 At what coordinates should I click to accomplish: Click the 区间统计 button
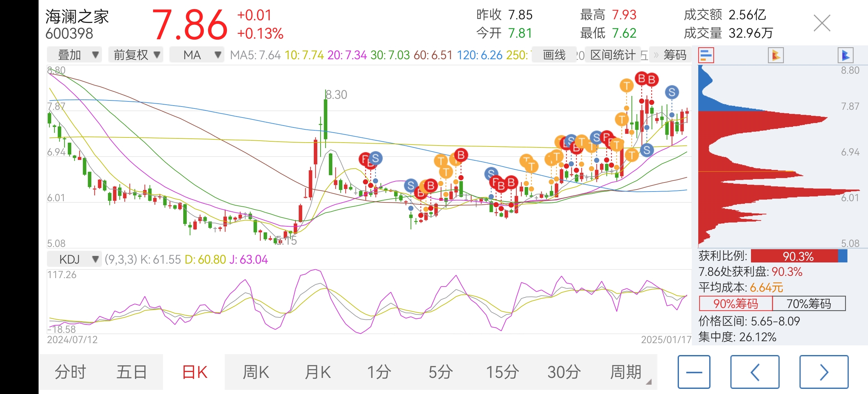[x=613, y=55]
